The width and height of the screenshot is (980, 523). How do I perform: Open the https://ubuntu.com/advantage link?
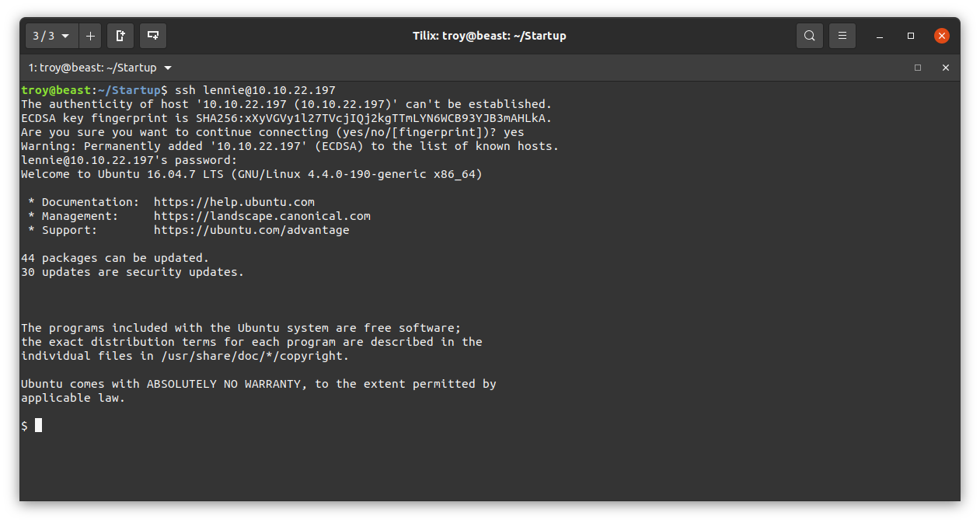pyautogui.click(x=252, y=230)
